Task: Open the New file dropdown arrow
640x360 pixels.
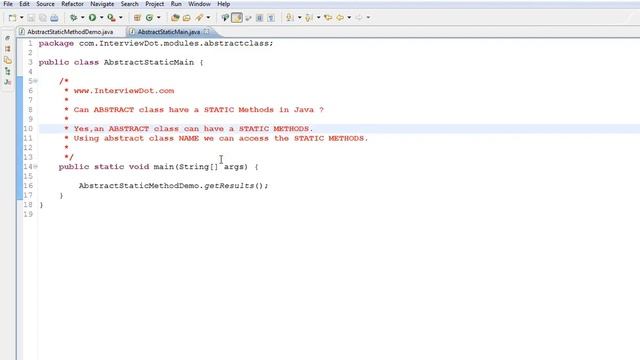Action: 22,18
